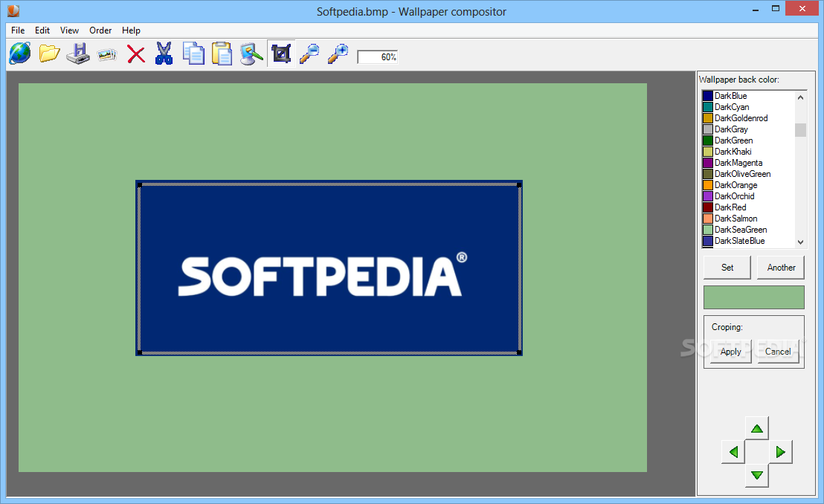Open a file with the folder icon
Screen dimensions: 824x504
49,54
